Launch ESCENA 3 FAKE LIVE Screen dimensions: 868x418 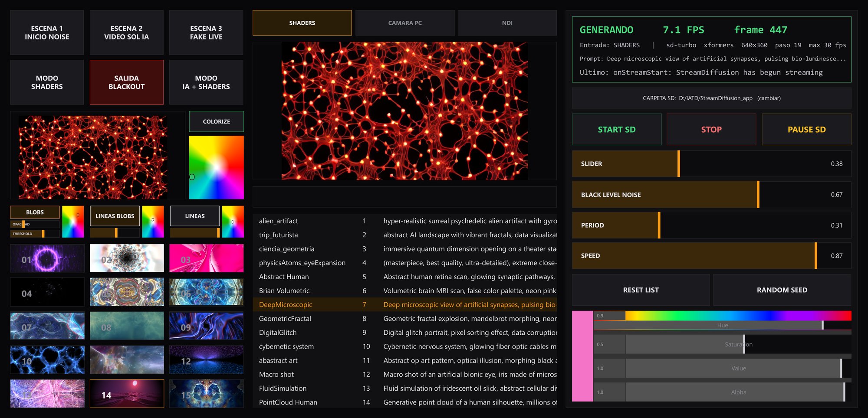coord(206,33)
